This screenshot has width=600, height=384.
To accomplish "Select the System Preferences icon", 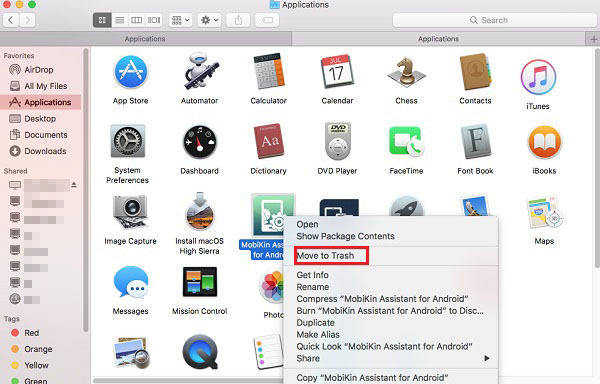I will [127, 141].
